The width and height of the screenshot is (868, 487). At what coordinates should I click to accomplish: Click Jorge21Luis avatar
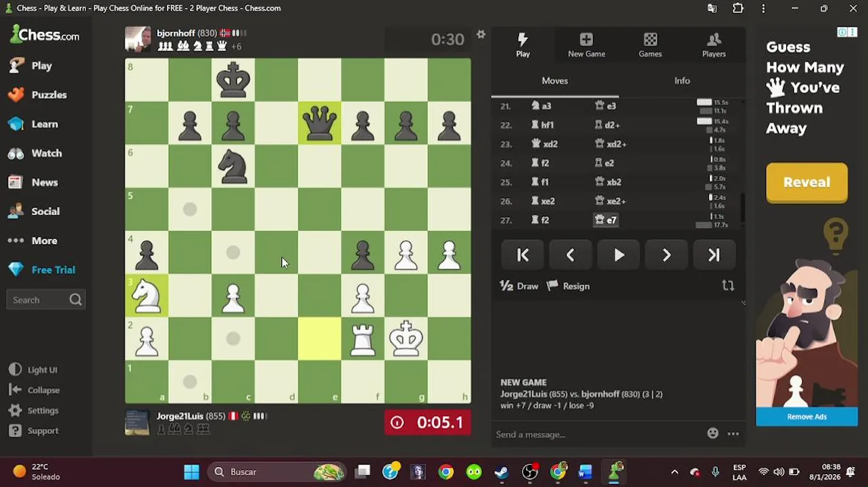(x=138, y=422)
